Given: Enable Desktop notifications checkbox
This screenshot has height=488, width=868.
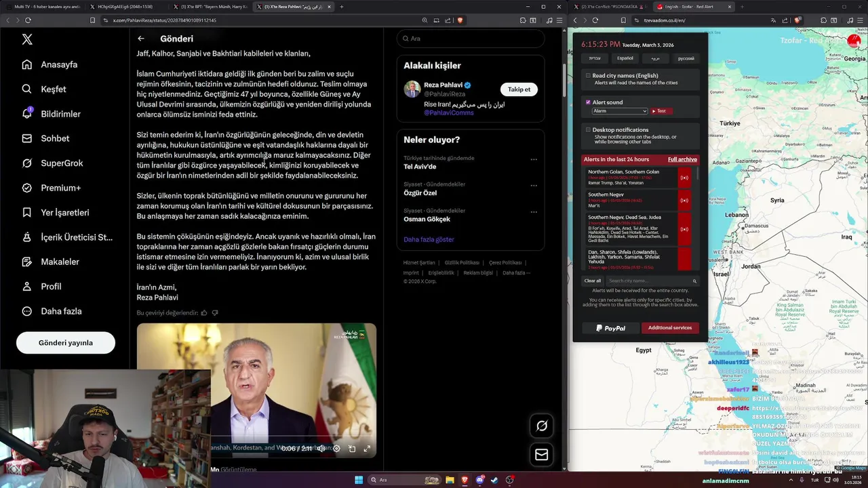Looking at the screenshot, I should click(588, 129).
